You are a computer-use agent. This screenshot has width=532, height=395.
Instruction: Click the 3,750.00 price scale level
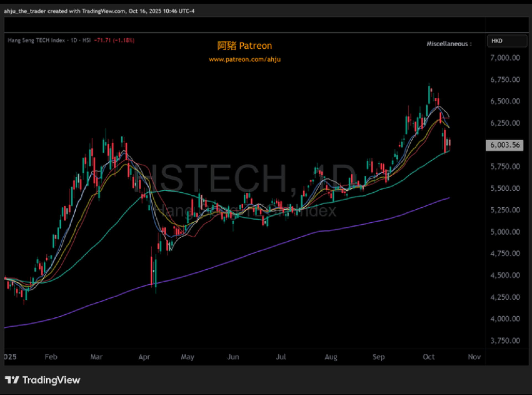[505, 340]
